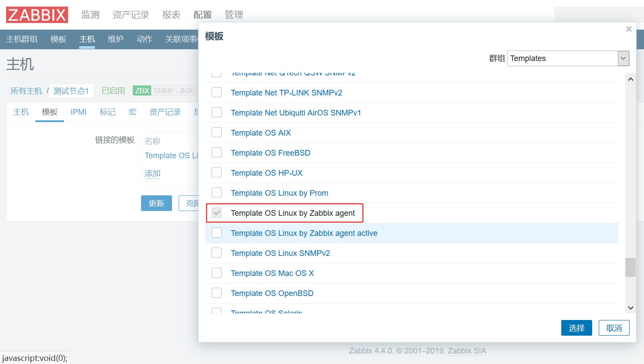644x364 pixels.
Task: Go to 模板 in the blue submenu bar
Action: coord(58,39)
